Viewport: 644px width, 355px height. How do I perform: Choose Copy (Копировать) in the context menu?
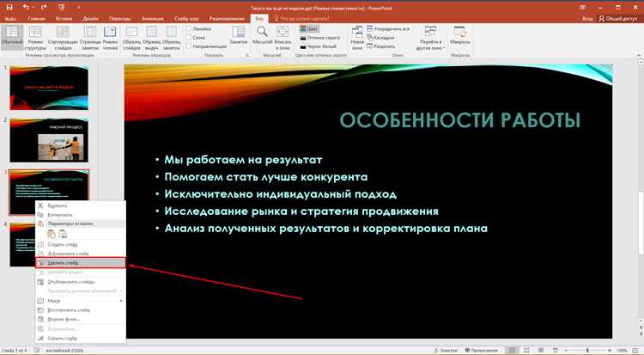[x=80, y=215]
